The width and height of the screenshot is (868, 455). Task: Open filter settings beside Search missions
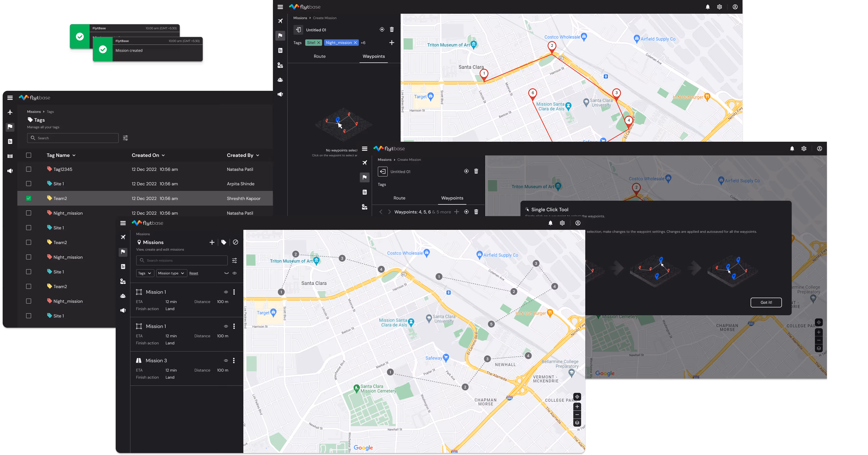(235, 260)
